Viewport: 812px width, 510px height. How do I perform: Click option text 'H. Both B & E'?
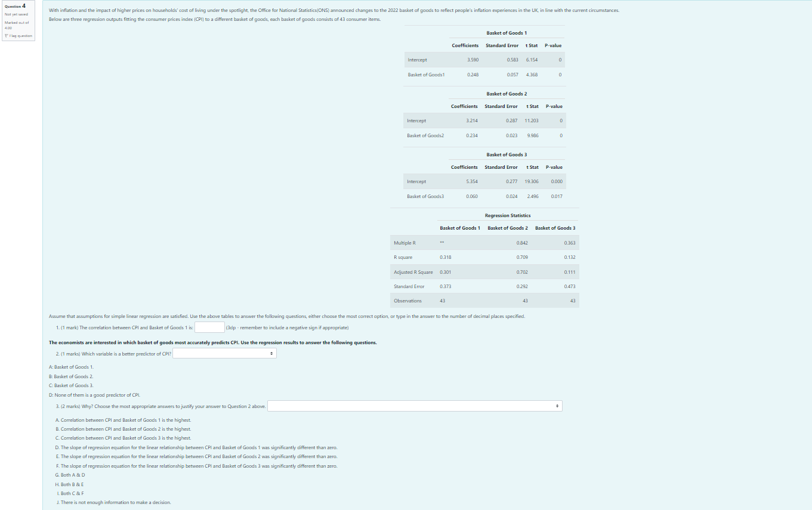click(x=69, y=484)
